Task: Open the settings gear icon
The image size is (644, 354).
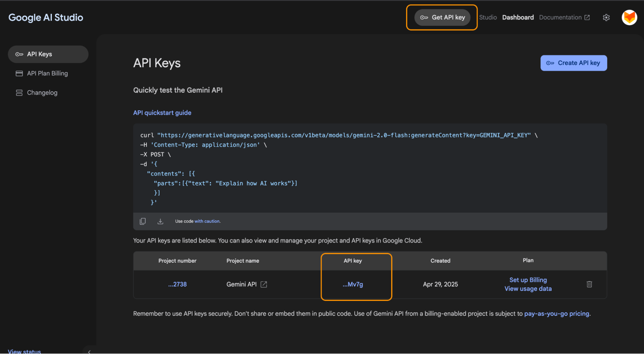Action: [606, 17]
